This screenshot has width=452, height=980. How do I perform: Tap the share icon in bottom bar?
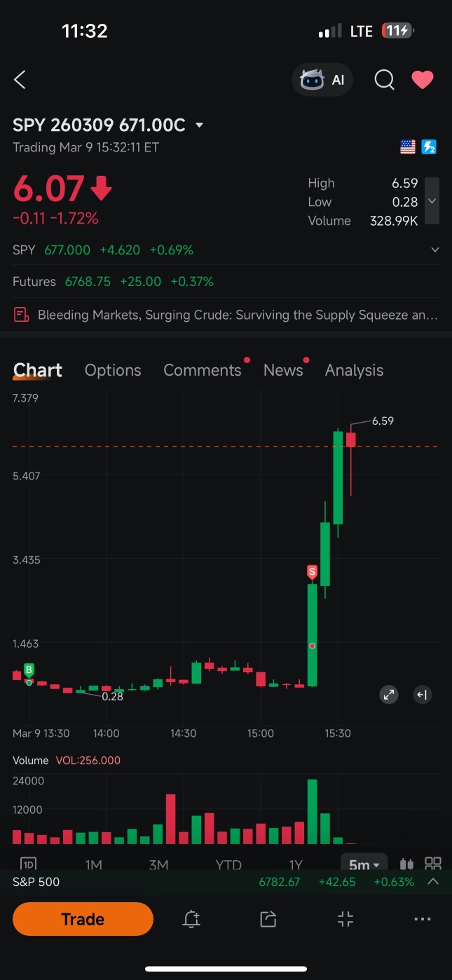(x=268, y=919)
